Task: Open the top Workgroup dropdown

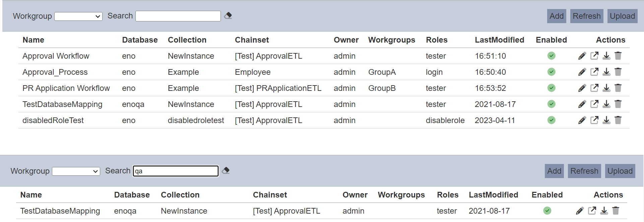Action: click(x=78, y=16)
